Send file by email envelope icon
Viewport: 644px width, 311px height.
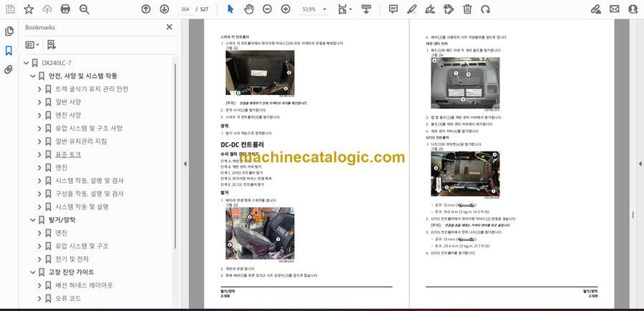(x=615, y=9)
